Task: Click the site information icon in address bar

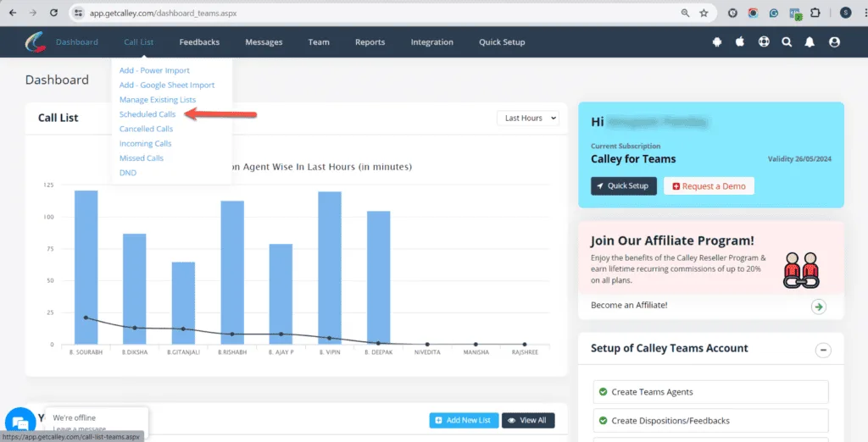Action: 78,13
